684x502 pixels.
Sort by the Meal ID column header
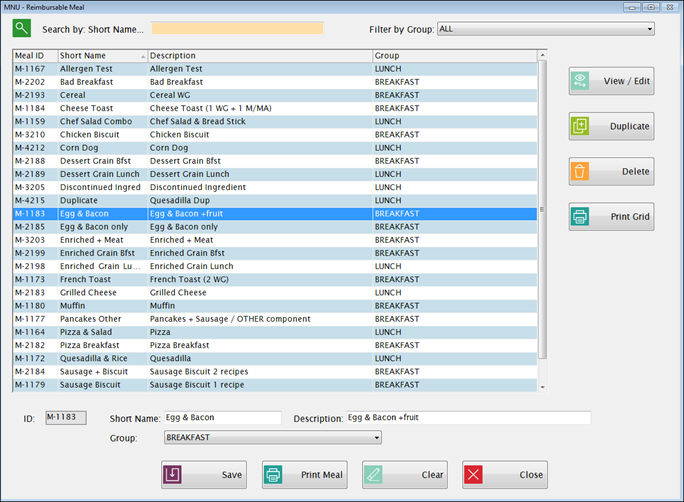tap(35, 56)
